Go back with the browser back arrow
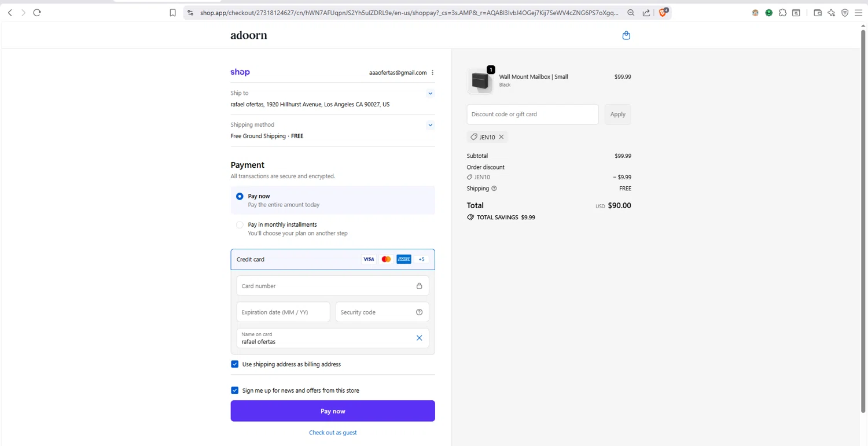 click(x=10, y=13)
